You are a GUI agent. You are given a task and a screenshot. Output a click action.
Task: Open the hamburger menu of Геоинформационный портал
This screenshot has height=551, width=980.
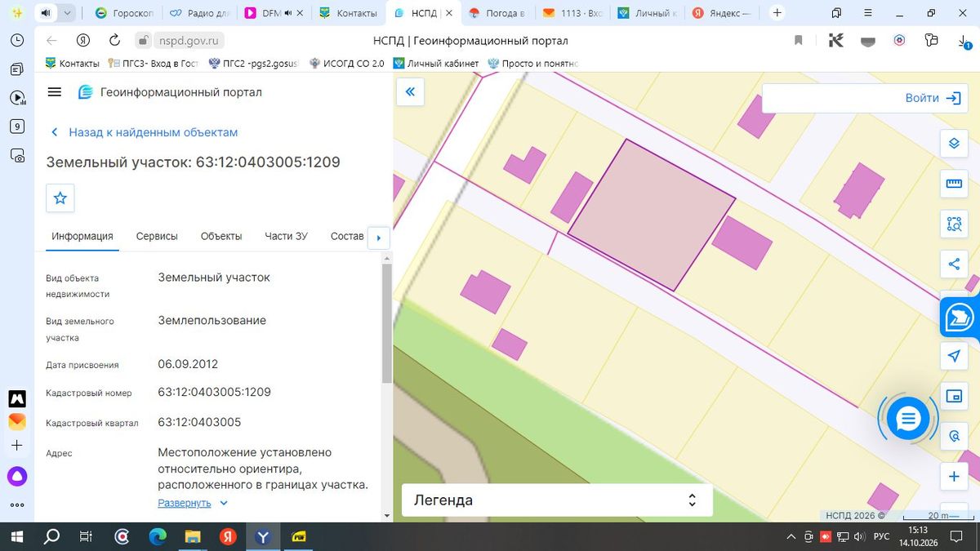tap(55, 92)
